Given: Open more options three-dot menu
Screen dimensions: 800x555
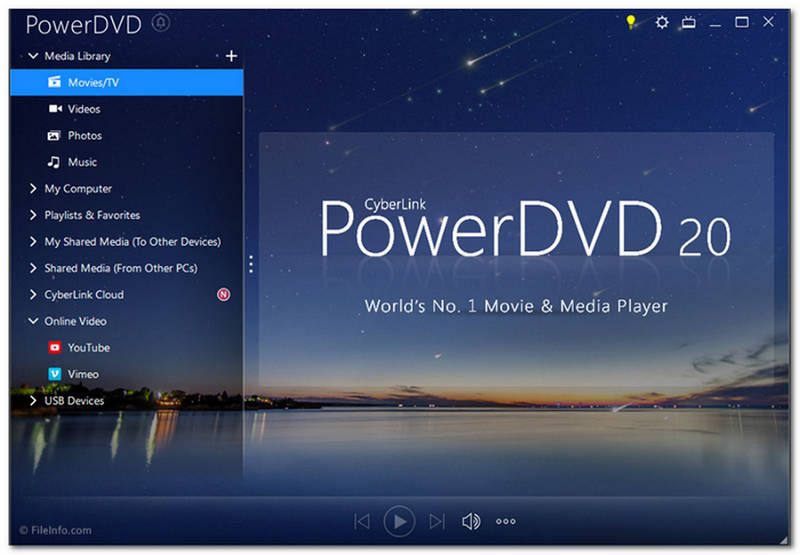Looking at the screenshot, I should coord(506,521).
